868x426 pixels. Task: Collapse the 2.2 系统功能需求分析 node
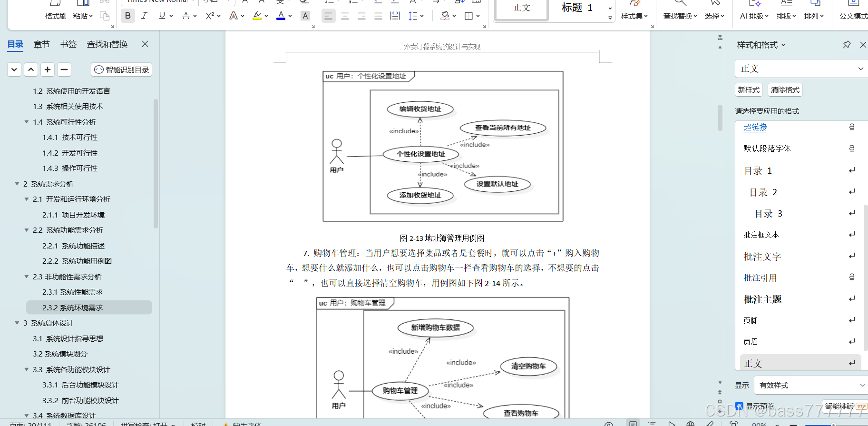pyautogui.click(x=27, y=230)
